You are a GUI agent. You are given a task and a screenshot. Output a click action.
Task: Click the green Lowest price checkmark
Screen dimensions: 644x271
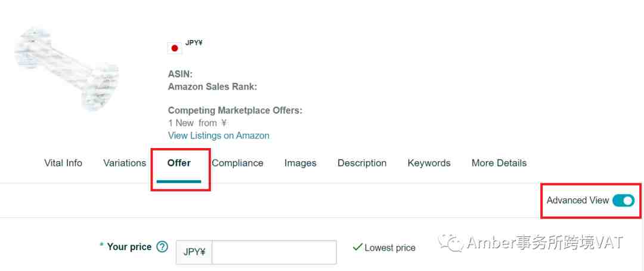pos(357,247)
